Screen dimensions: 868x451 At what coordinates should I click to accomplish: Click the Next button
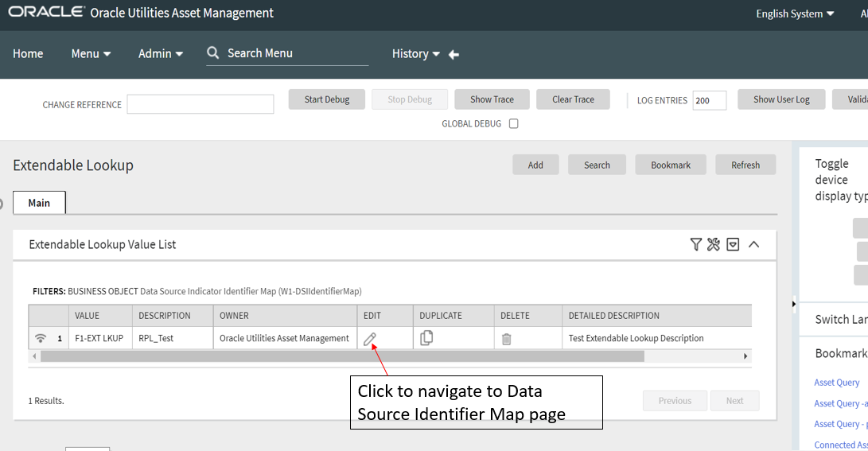click(x=734, y=401)
